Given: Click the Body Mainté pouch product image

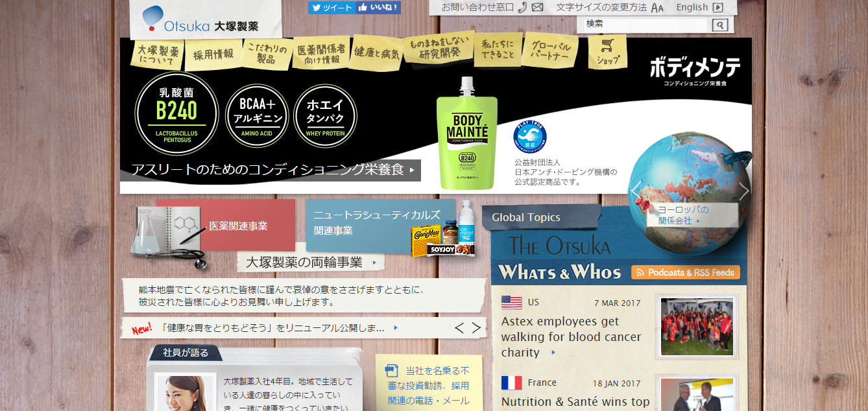Looking at the screenshot, I should pos(466,134).
